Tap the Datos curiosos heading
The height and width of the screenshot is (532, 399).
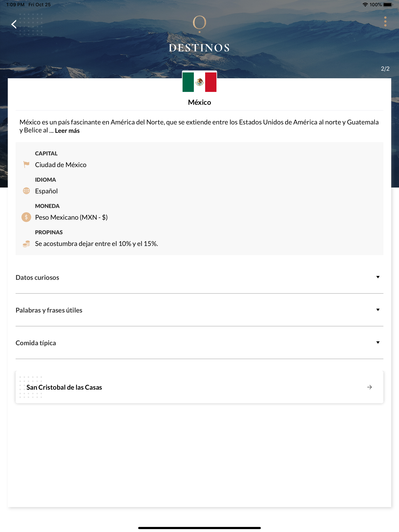coord(37,277)
